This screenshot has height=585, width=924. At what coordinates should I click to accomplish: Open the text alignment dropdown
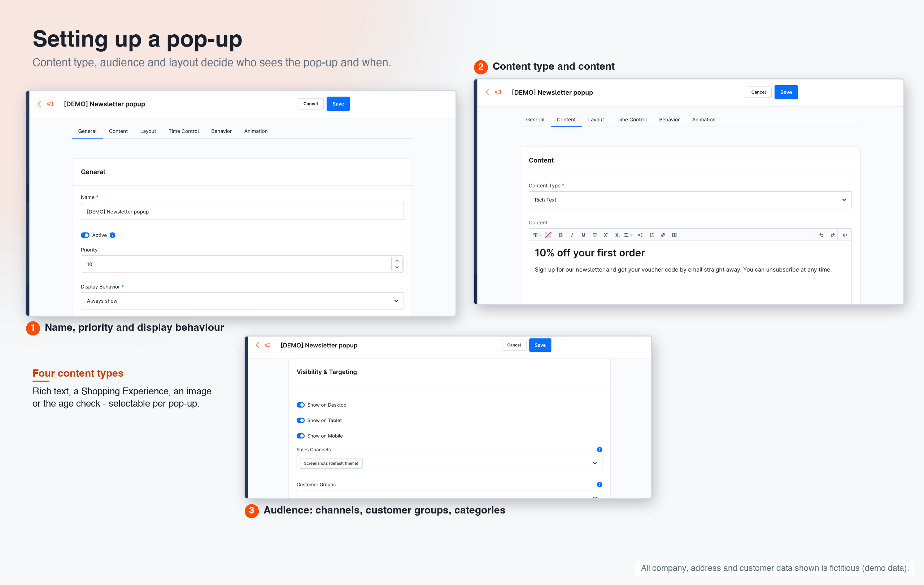pyautogui.click(x=628, y=235)
